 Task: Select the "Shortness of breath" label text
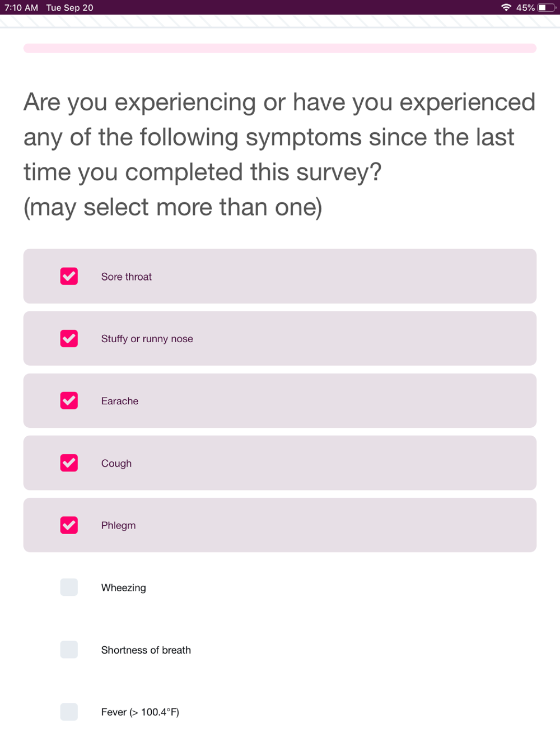146,650
